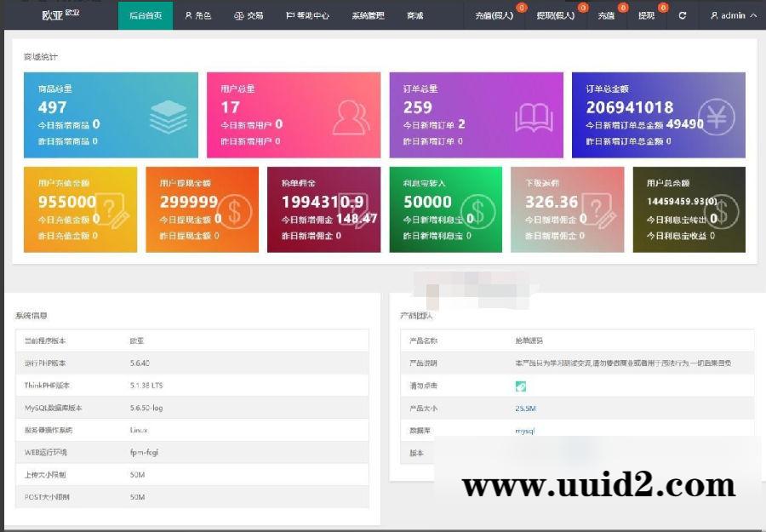Expand the admin account dropdown
This screenshot has height=532, width=766.
pos(734,15)
